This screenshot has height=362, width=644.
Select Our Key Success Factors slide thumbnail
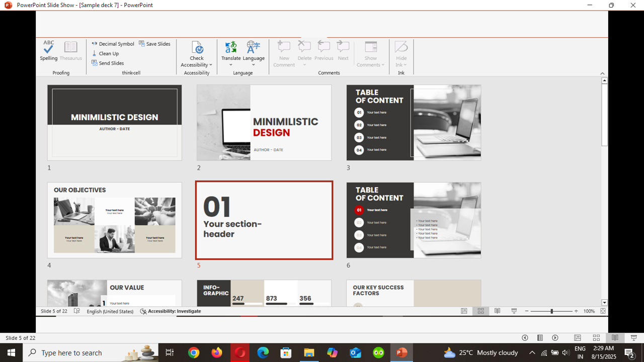[414, 293]
